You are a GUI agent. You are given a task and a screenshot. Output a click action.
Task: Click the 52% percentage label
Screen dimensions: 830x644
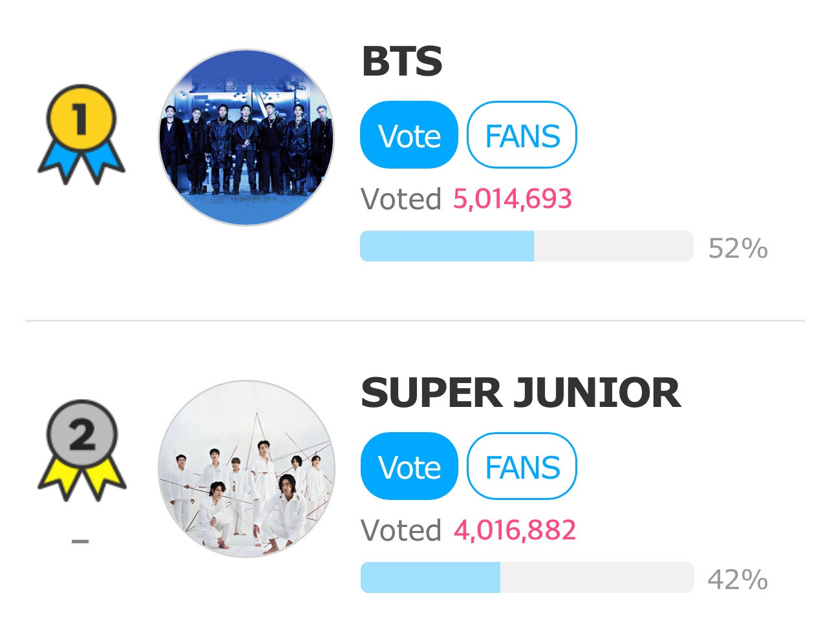click(738, 246)
